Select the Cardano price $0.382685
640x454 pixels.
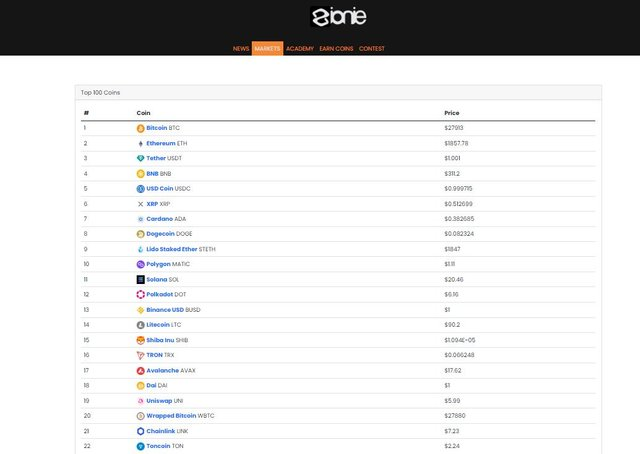click(x=459, y=219)
